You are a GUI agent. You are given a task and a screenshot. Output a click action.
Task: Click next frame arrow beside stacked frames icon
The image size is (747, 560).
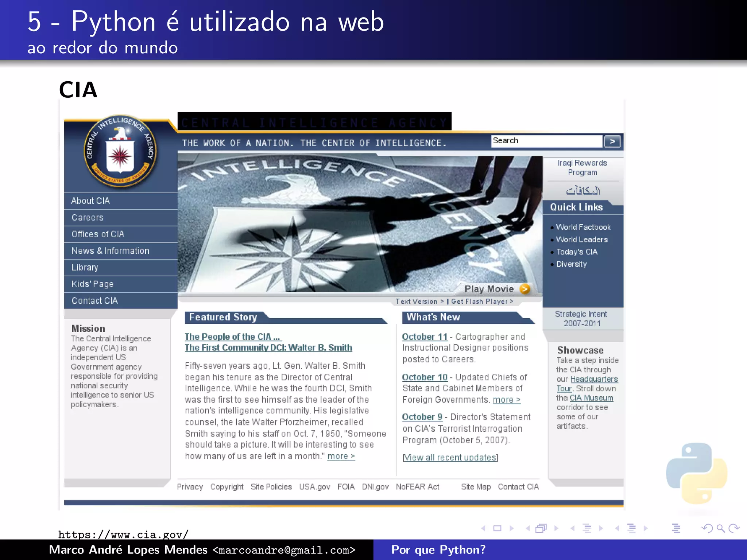[556, 528]
